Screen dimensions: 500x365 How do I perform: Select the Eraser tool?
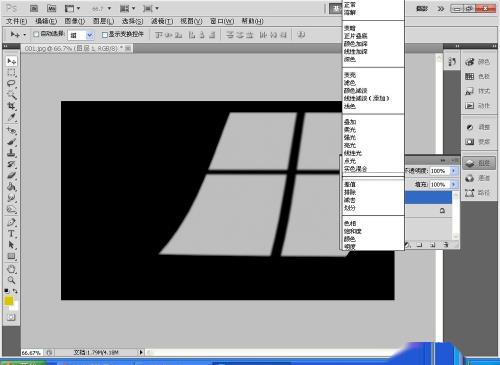pos(11,176)
